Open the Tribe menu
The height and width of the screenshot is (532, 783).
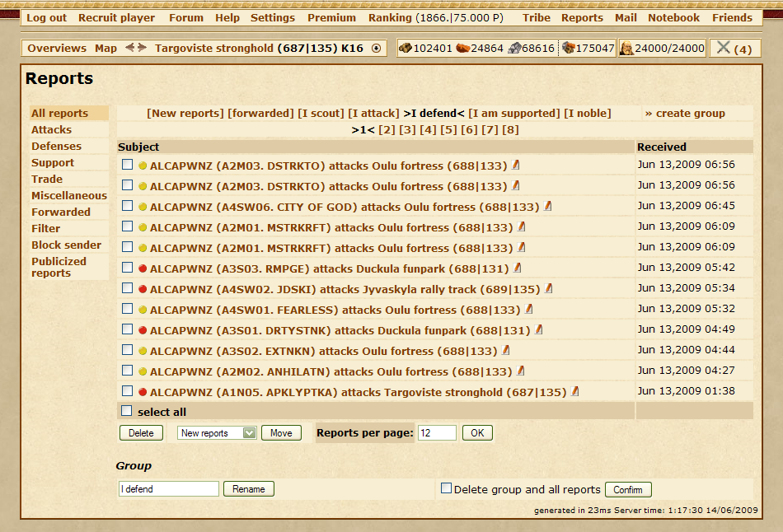(537, 17)
